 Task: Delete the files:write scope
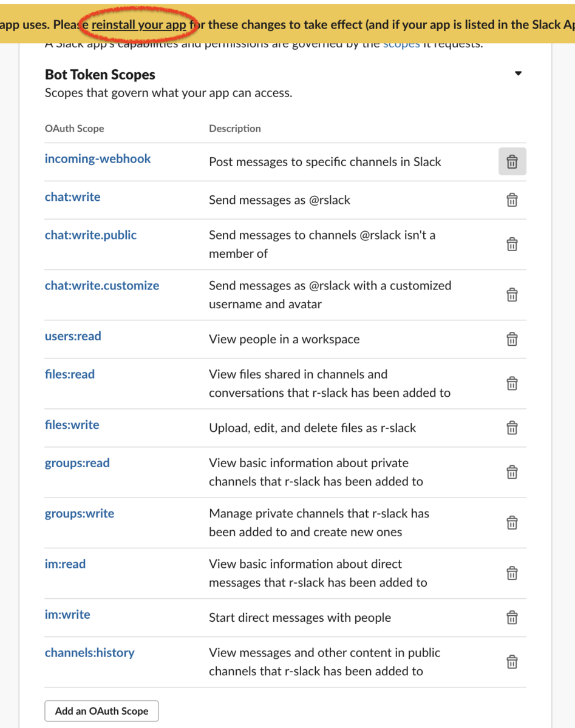[512, 428]
